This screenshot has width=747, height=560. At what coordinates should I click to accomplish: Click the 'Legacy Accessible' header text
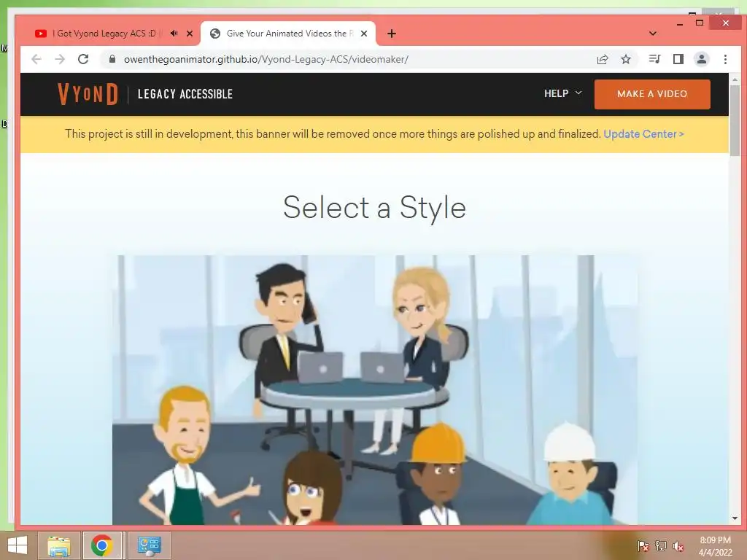tap(185, 94)
